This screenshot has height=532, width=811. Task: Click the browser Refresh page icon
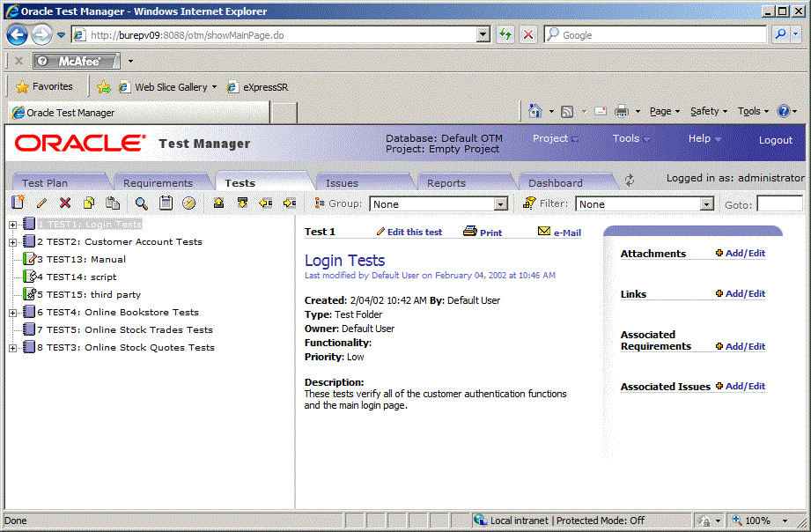[x=505, y=34]
